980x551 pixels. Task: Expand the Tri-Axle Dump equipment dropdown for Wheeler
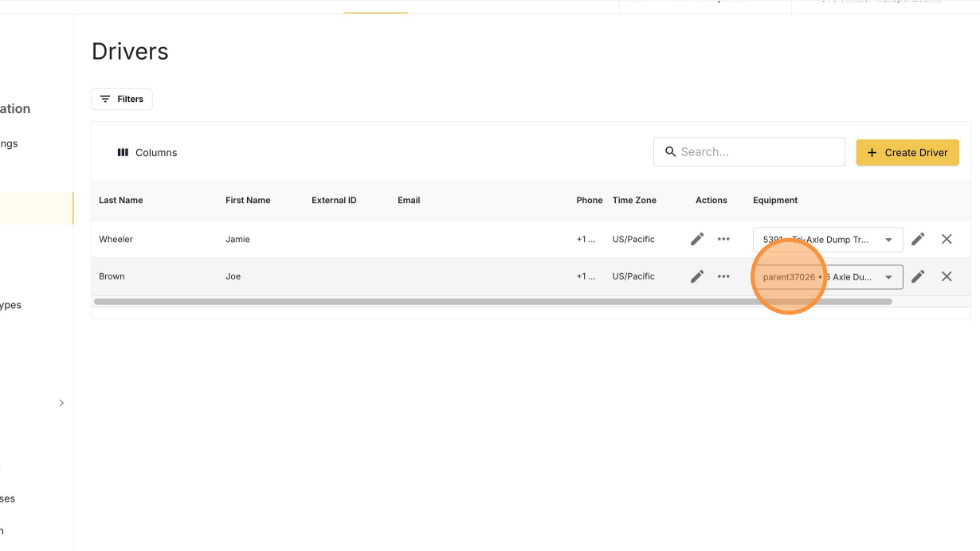(x=888, y=240)
